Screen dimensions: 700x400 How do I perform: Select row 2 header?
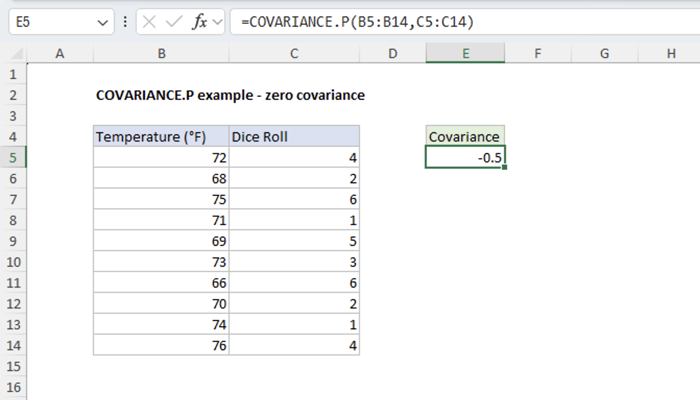click(13, 95)
